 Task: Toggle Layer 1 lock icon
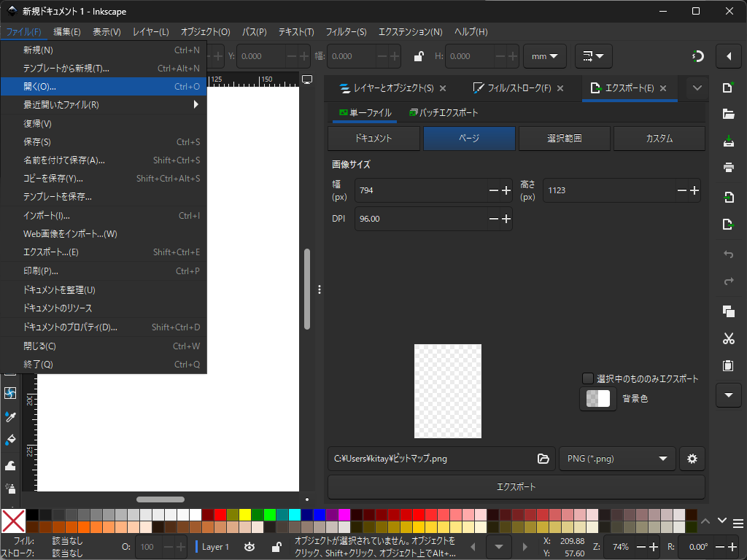[276, 547]
